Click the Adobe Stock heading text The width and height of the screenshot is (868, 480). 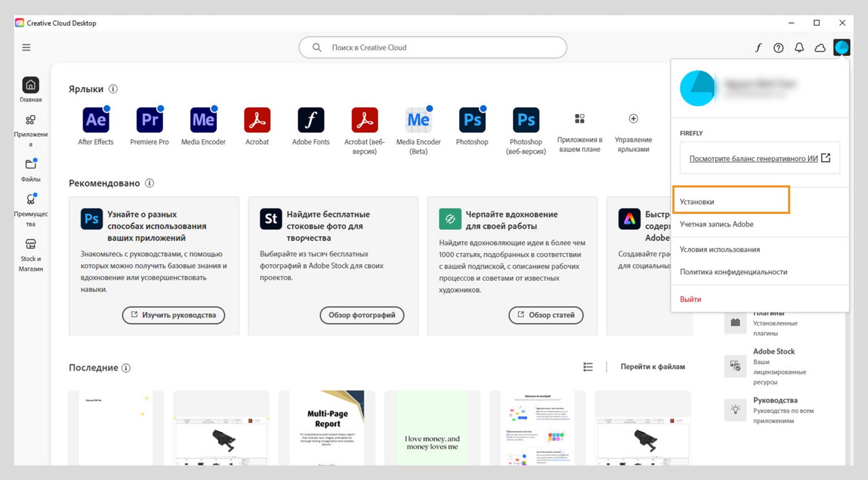(774, 352)
